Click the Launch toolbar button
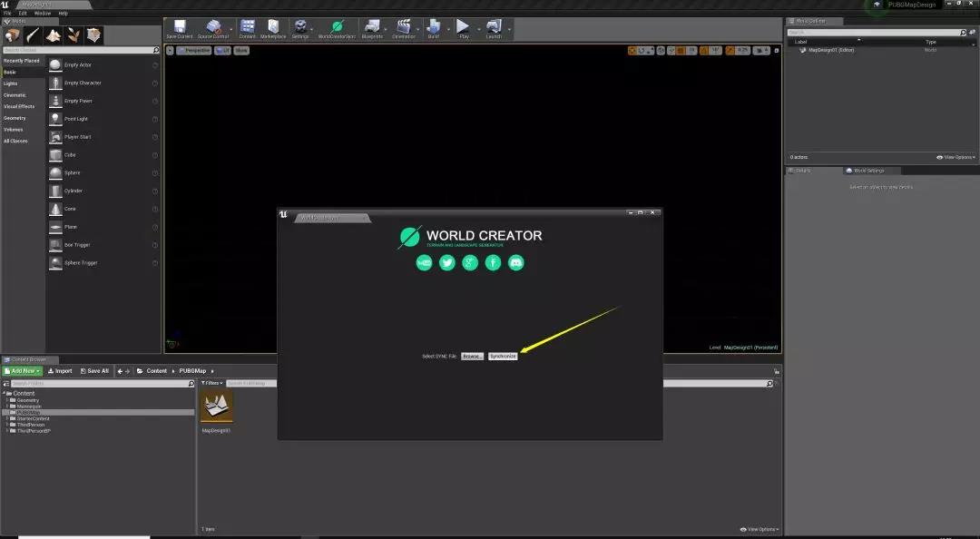 click(494, 29)
